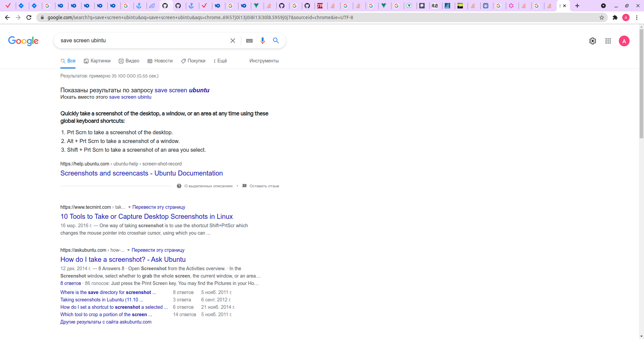The height and width of the screenshot is (339, 644).
Task: View site info via the padlock icon
Action: [x=42, y=17]
